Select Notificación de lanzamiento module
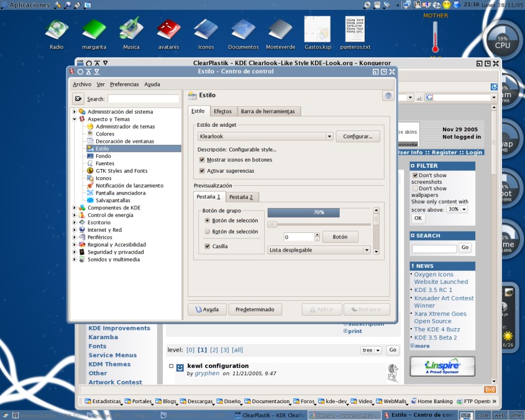Viewport: 525px width, 420px height. coord(130,186)
